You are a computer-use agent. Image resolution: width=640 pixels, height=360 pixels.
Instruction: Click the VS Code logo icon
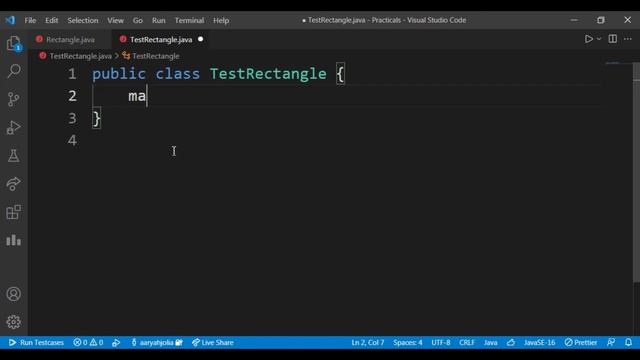pyautogui.click(x=10, y=20)
